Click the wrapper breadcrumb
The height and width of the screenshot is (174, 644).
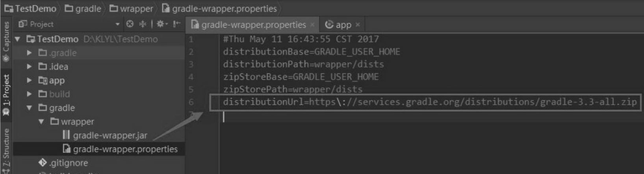(131, 8)
